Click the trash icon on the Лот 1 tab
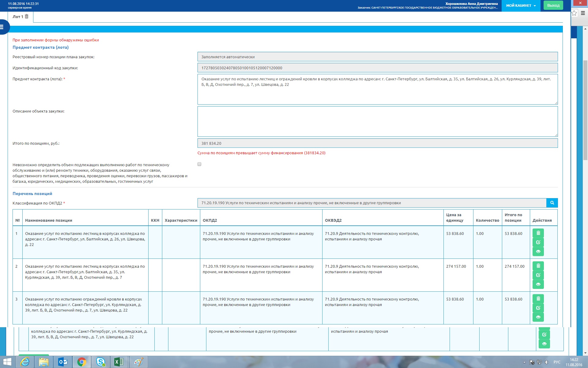This screenshot has height=368, width=588. (x=27, y=17)
